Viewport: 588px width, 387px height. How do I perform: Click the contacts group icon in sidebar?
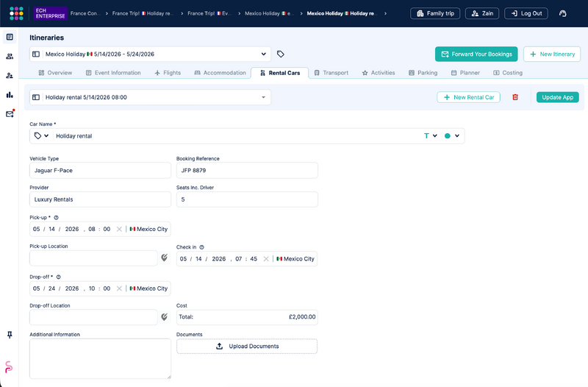[10, 57]
